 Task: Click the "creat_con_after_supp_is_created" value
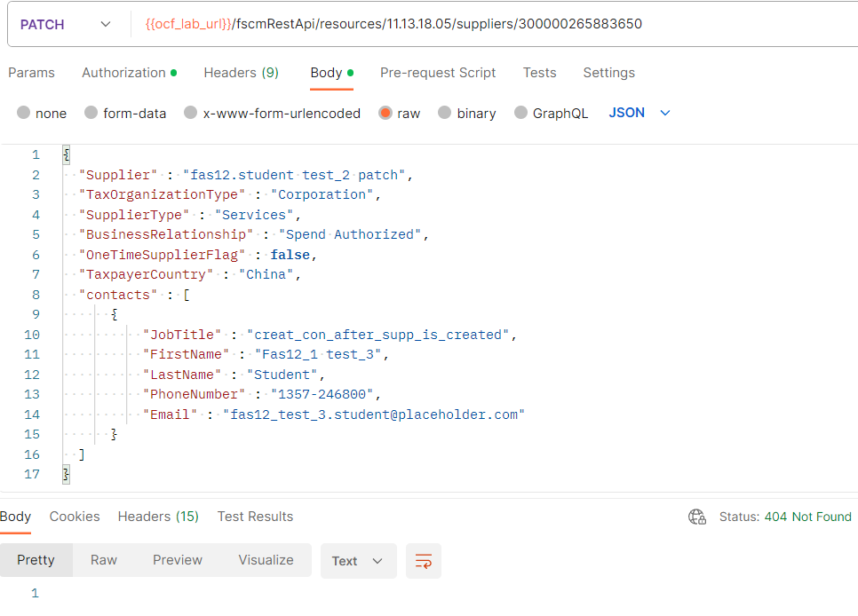pyautogui.click(x=378, y=335)
